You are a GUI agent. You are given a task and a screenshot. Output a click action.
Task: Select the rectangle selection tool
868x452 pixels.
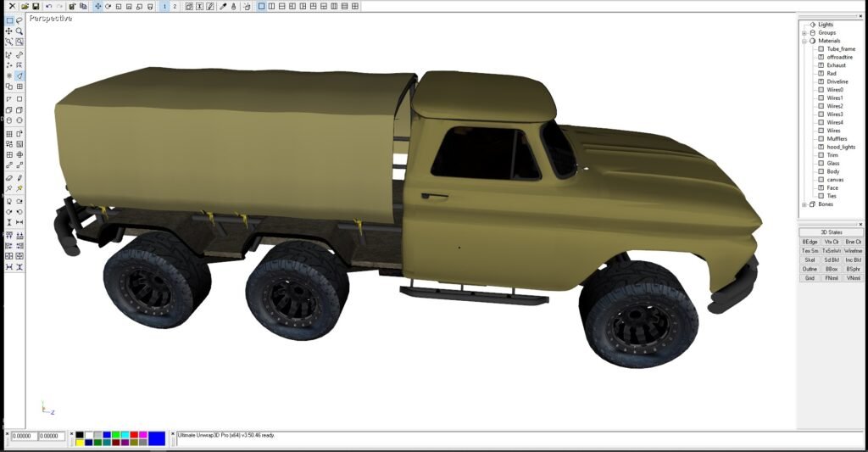click(x=9, y=20)
